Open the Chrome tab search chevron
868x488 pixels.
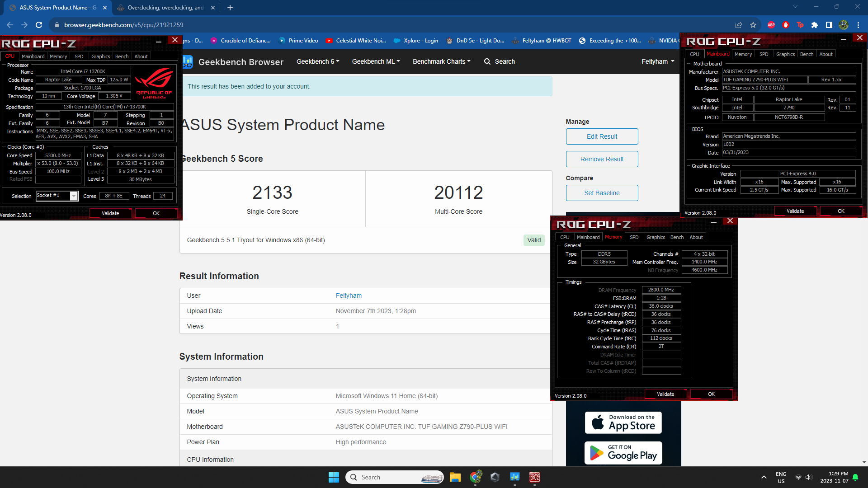(795, 7)
